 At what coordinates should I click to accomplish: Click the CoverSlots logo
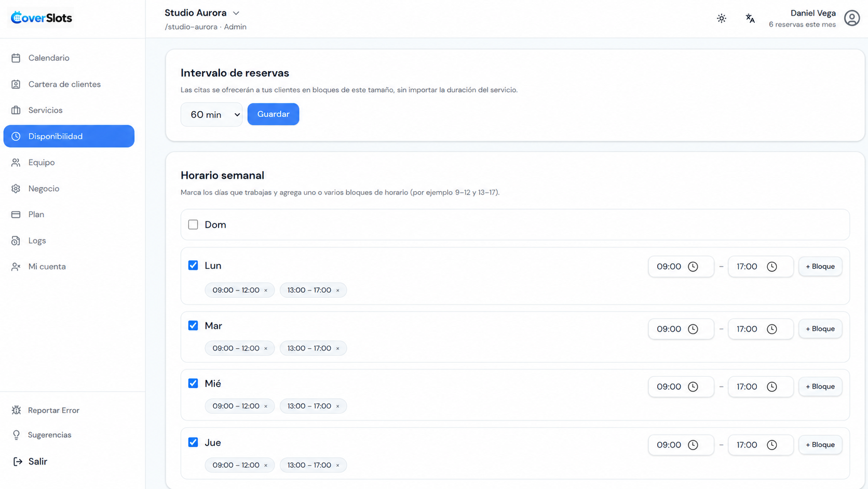point(42,18)
